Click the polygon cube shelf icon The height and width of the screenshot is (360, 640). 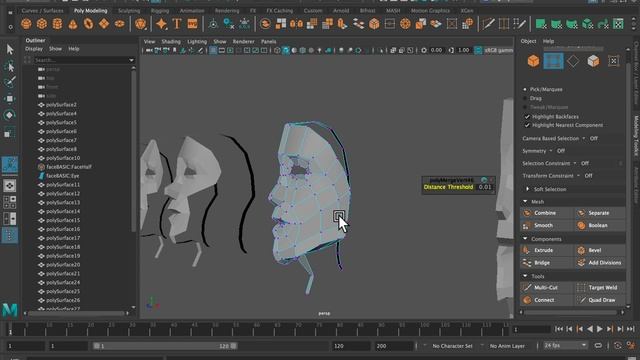tap(42, 24)
